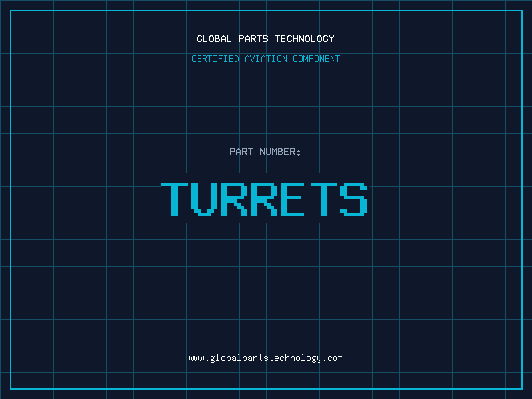The width and height of the screenshot is (532, 399).
Task: Select the CERTIFIED AVIATION COMPONENT subtitle
Action: point(265,59)
